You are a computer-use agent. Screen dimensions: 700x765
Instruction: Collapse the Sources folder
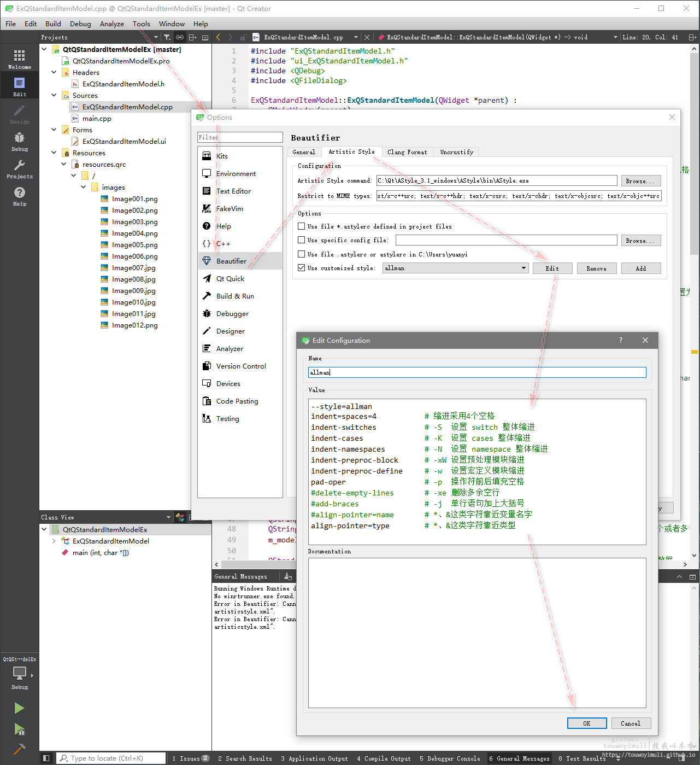(x=54, y=95)
